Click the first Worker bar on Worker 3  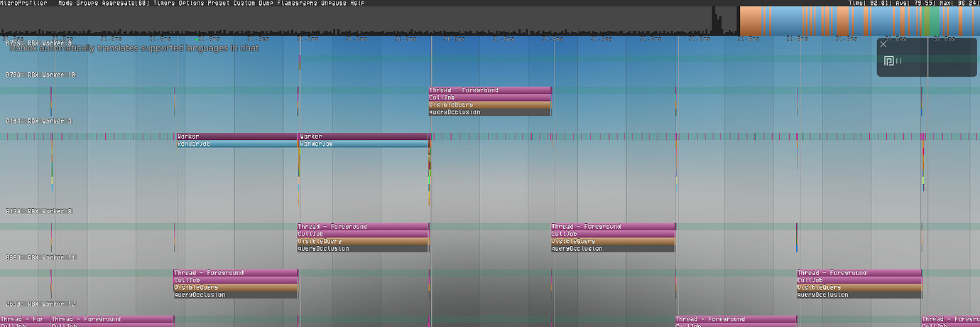236,136
